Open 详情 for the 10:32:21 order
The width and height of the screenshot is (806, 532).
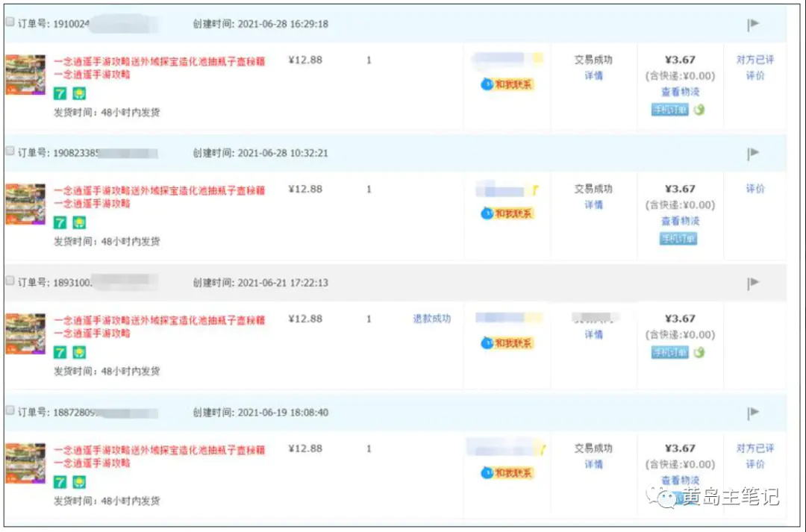[x=593, y=205]
